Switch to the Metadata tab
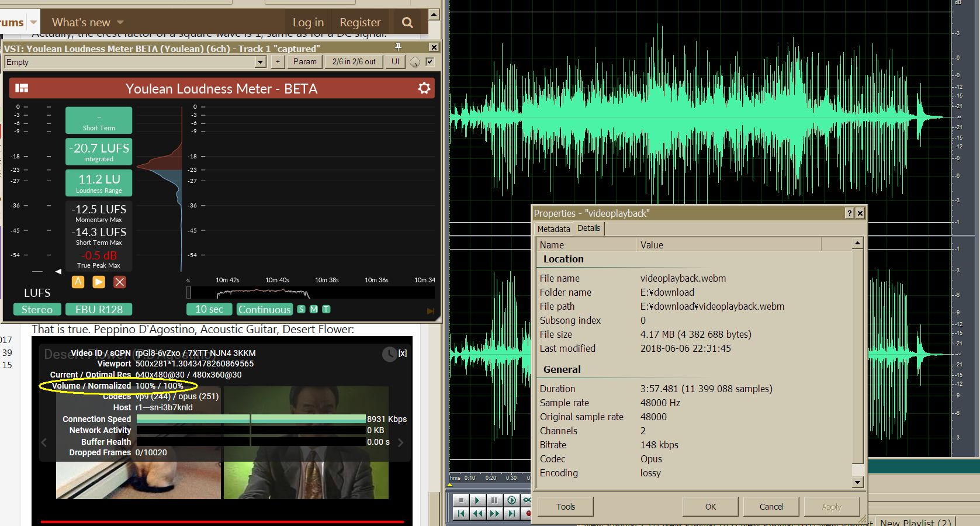 point(553,229)
